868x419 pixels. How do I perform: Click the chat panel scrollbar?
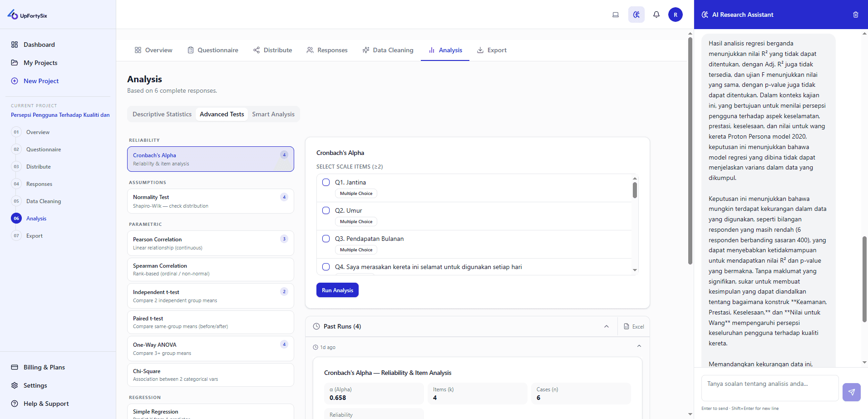pos(864,279)
